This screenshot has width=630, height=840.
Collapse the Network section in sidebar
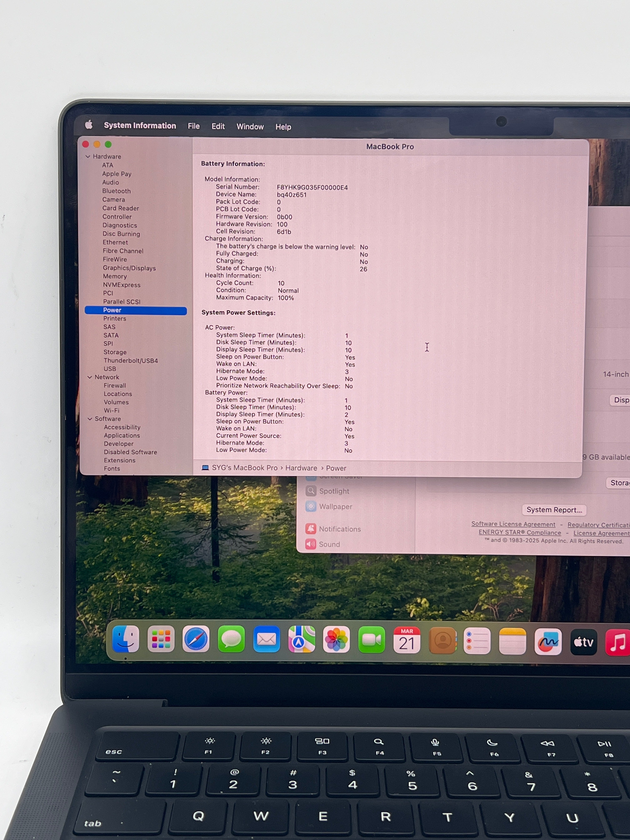tap(90, 377)
